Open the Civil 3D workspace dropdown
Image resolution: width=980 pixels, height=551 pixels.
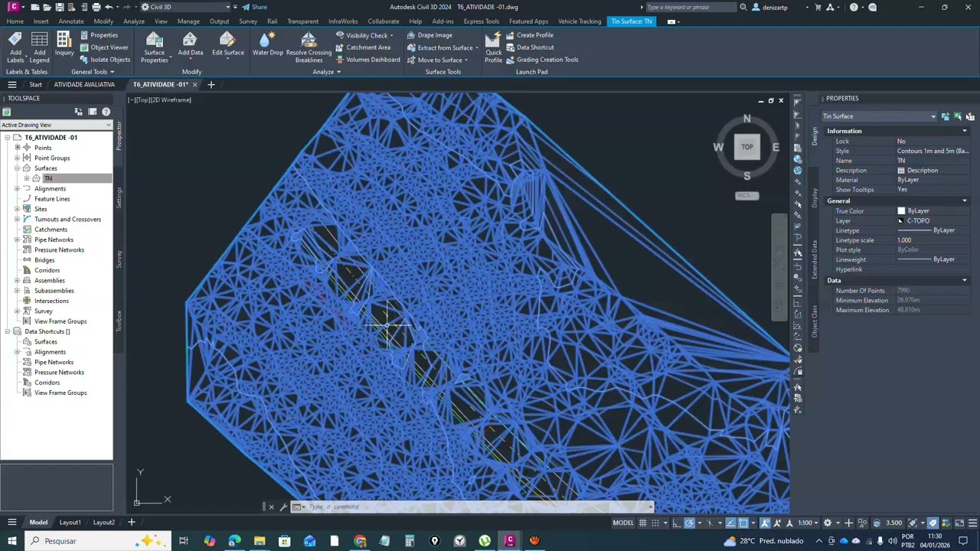(x=187, y=7)
